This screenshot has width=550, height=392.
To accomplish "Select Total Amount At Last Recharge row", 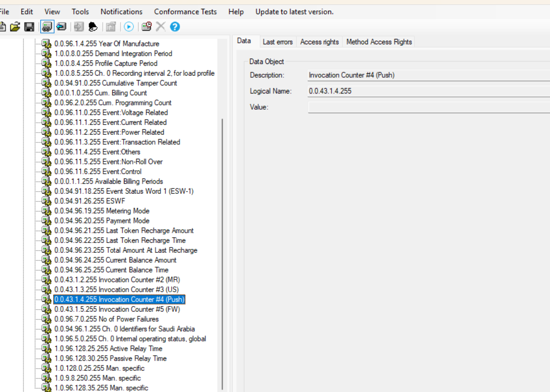I will (125, 250).
